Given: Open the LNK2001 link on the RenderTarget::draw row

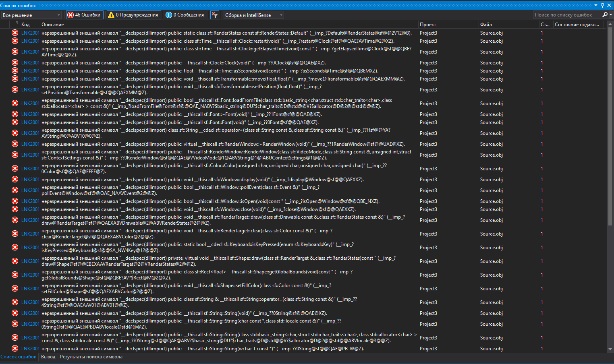Looking at the screenshot, I should pyautogui.click(x=30, y=220).
